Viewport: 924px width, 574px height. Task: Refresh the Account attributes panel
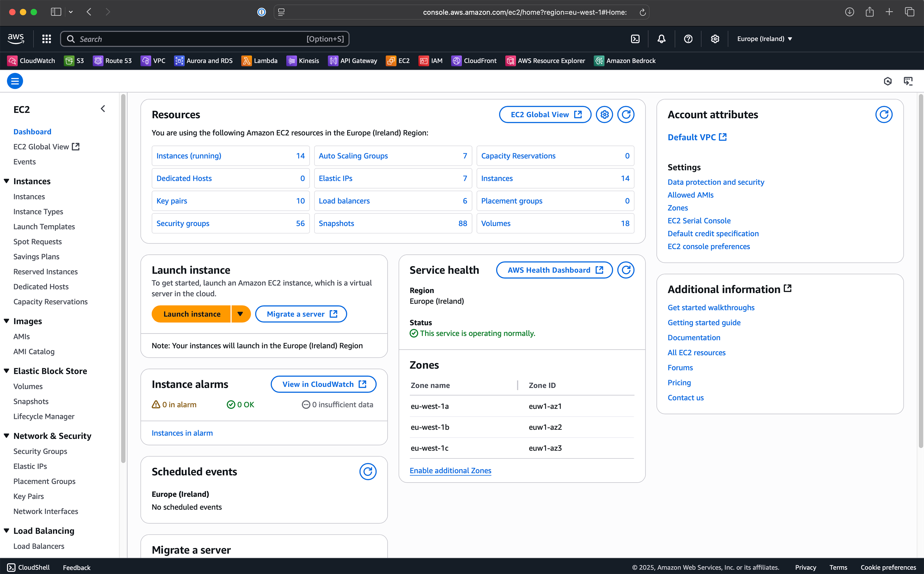click(x=884, y=114)
